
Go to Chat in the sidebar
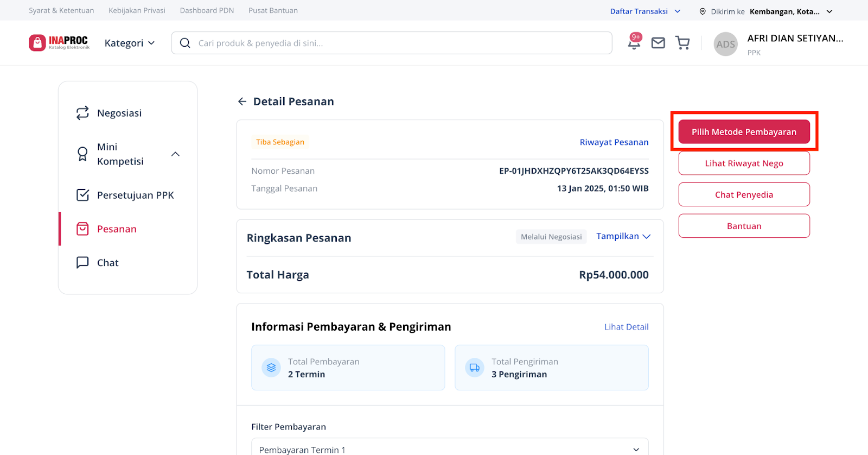click(107, 263)
